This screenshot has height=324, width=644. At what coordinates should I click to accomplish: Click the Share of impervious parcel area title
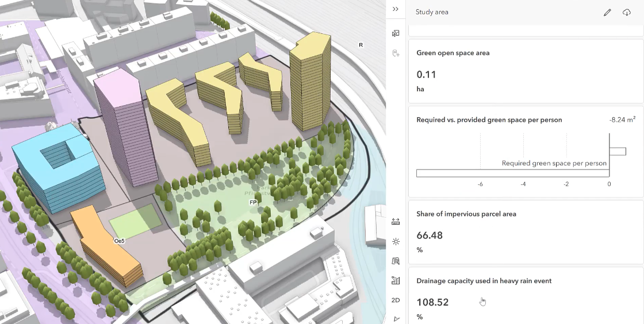tap(466, 214)
